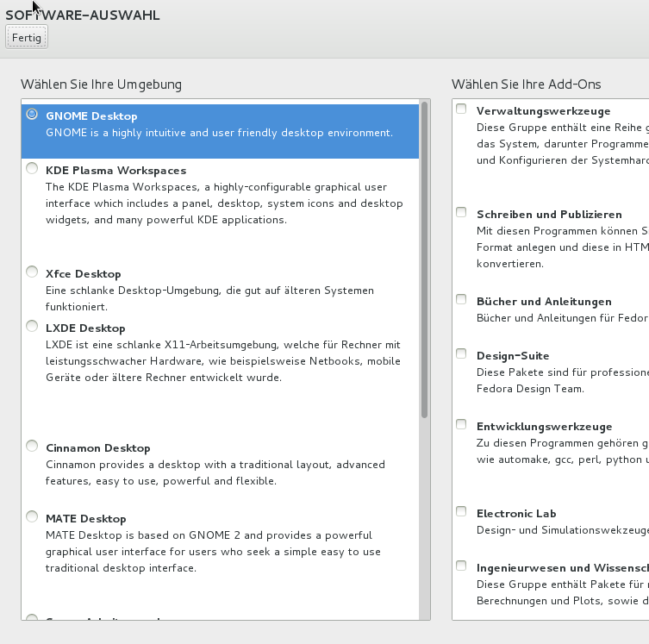The height and width of the screenshot is (644, 649).
Task: Enable the Verwaltungswerkzeuge add-on checkbox
Action: pyautogui.click(x=461, y=109)
